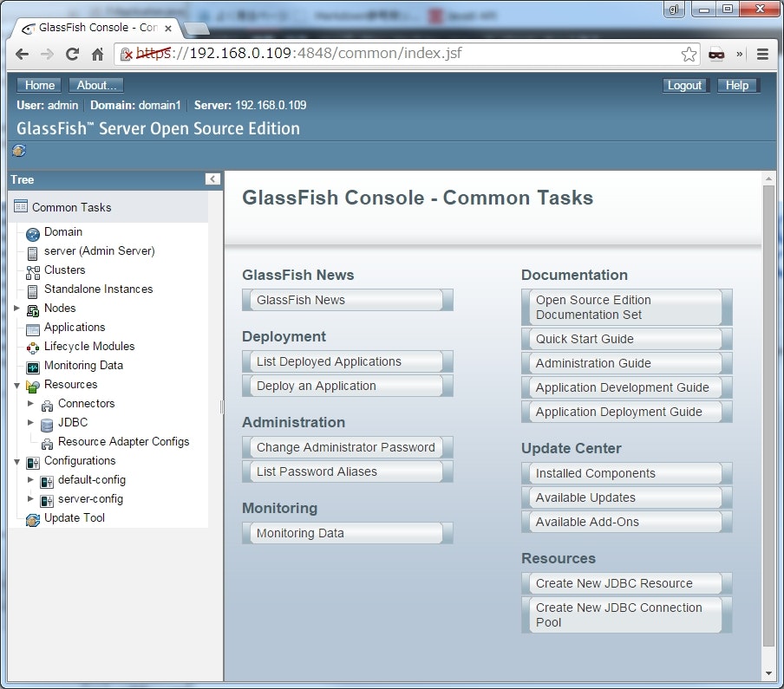Open Help from the header

(x=737, y=86)
